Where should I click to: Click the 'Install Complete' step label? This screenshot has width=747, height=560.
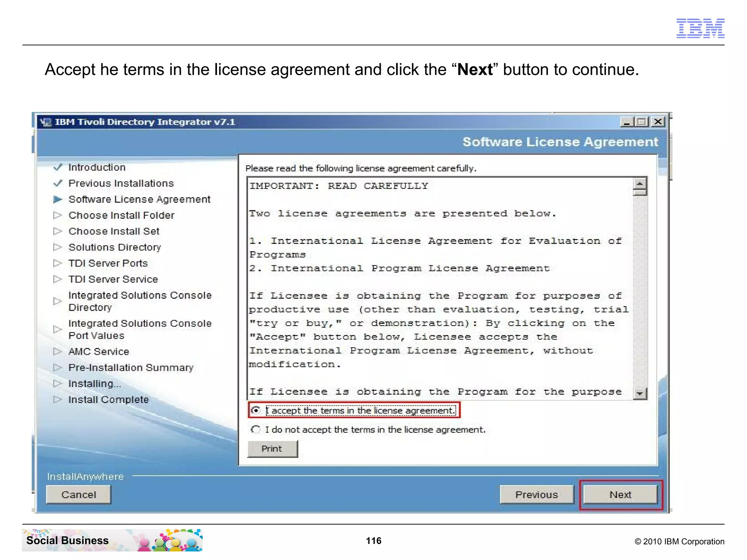109,400
